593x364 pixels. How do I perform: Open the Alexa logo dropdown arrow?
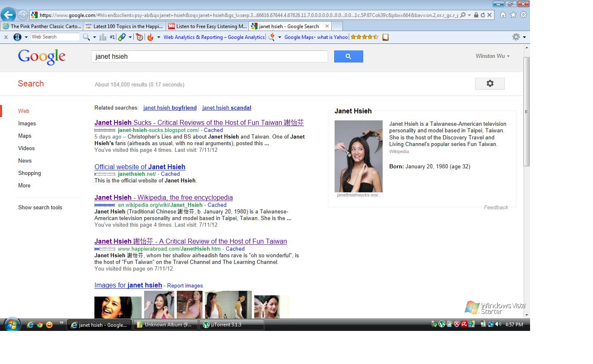coord(26,37)
